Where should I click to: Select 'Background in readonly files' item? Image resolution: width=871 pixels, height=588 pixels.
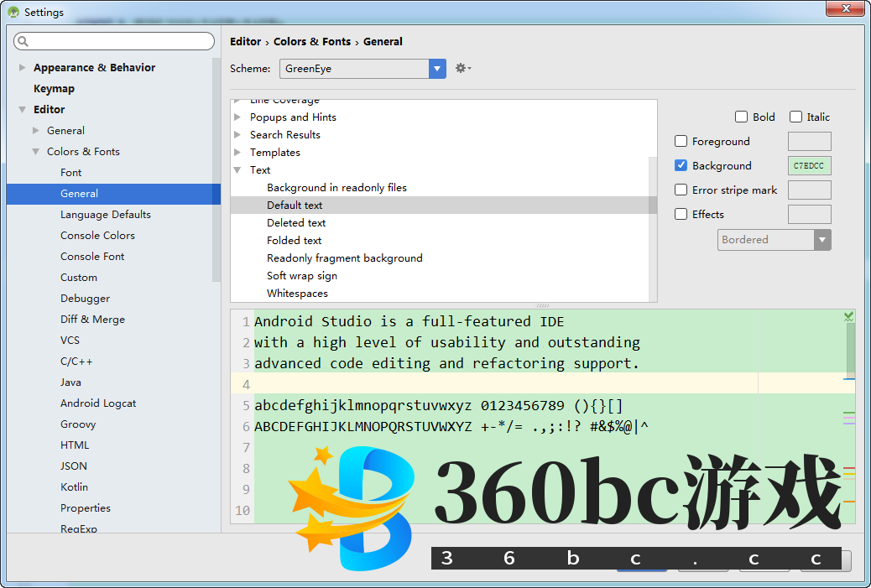point(336,188)
